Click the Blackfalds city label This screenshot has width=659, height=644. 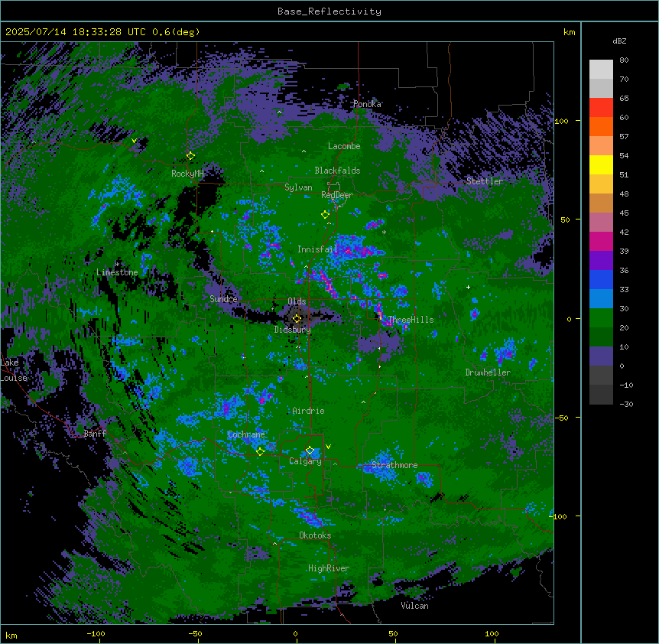tap(337, 171)
